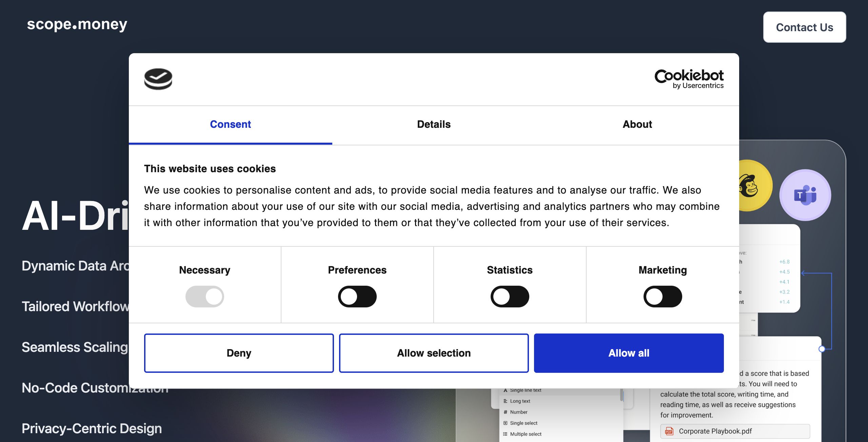Click the Cookiebot checkmark logo icon
This screenshot has width=868, height=442.
tap(158, 79)
